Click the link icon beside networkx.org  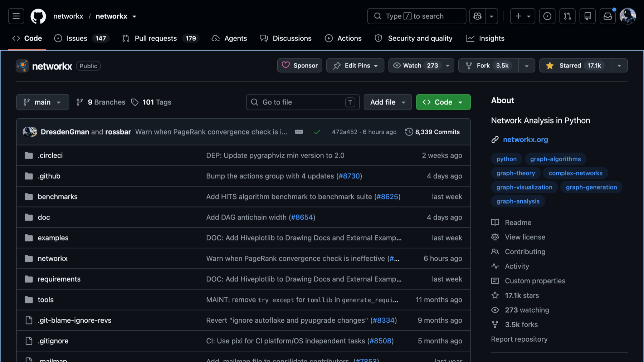coord(495,140)
